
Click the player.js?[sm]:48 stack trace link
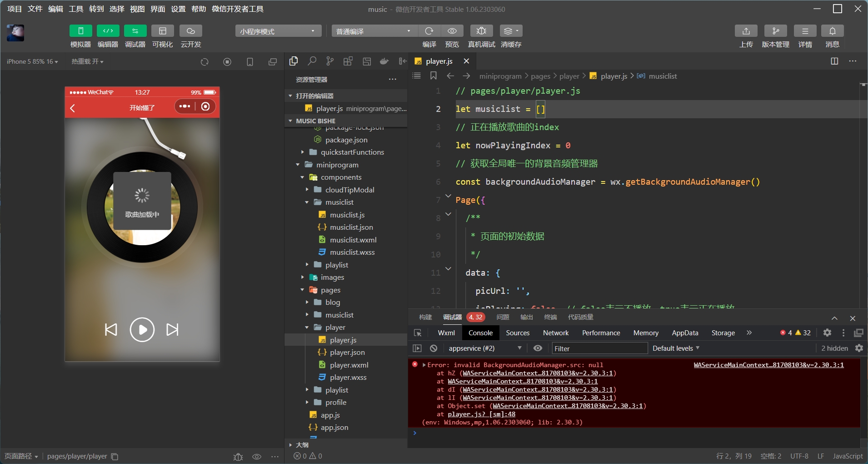click(x=481, y=414)
